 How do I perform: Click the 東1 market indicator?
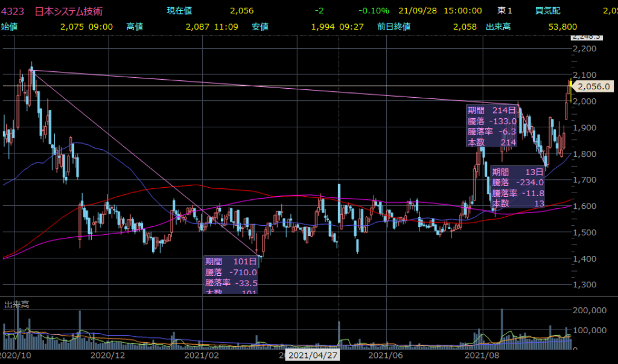coord(505,11)
